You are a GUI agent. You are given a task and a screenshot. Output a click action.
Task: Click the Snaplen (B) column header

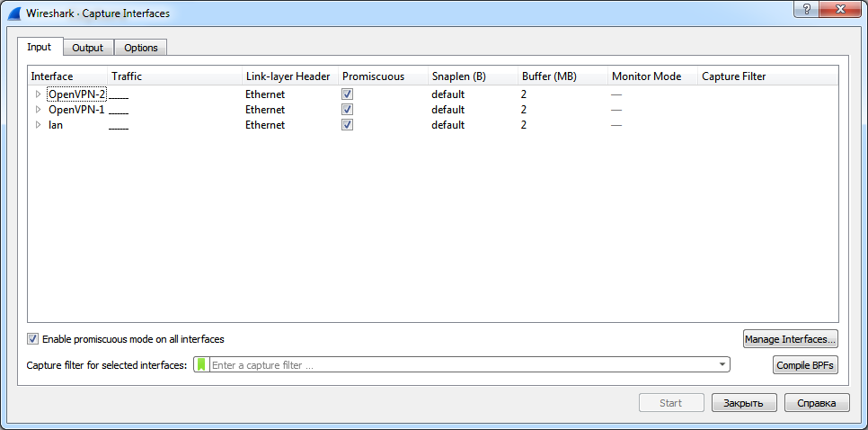[474, 76]
